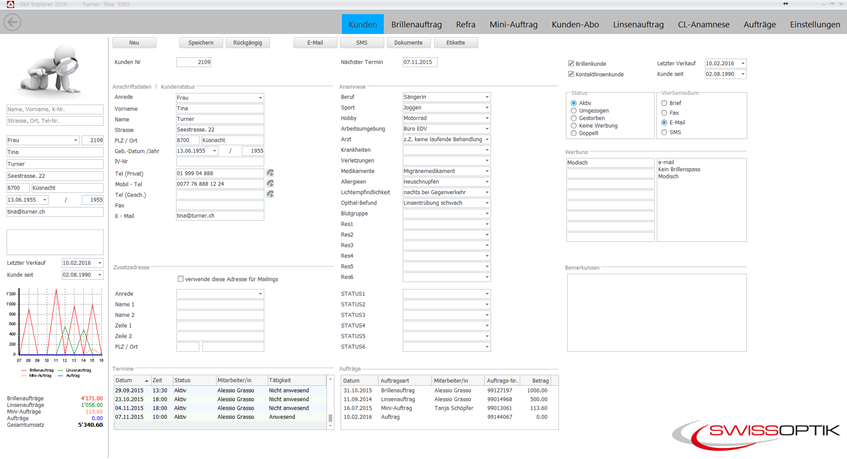Click the Nächster Termin date field
Viewport: 847px width, 459px height.
(420, 62)
